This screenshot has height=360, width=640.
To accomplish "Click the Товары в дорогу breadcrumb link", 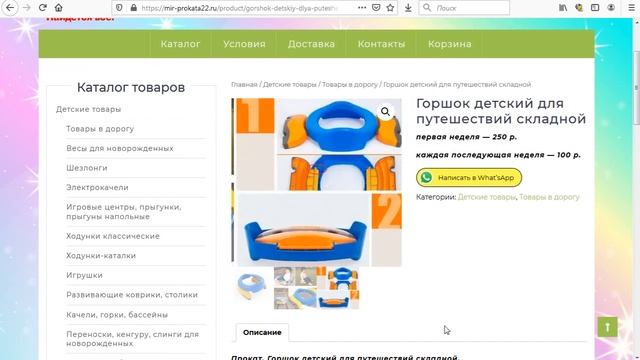I will tap(350, 84).
